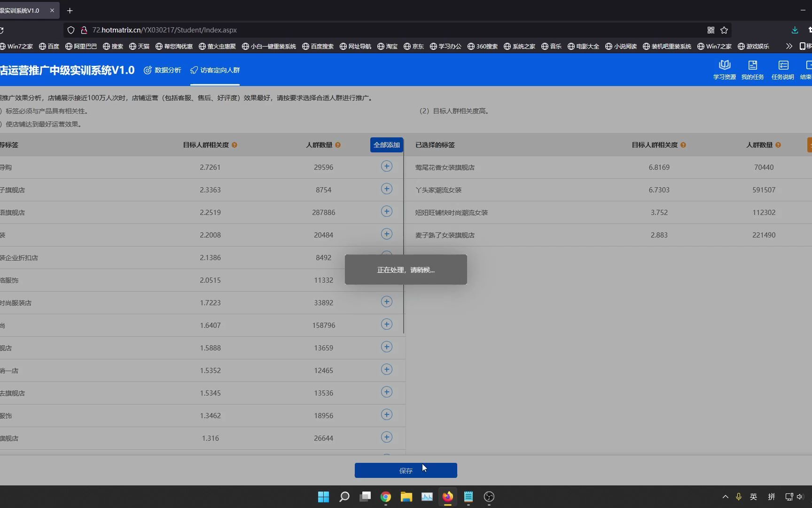Open the browser downloads panel
812x508 pixels.
(795, 30)
